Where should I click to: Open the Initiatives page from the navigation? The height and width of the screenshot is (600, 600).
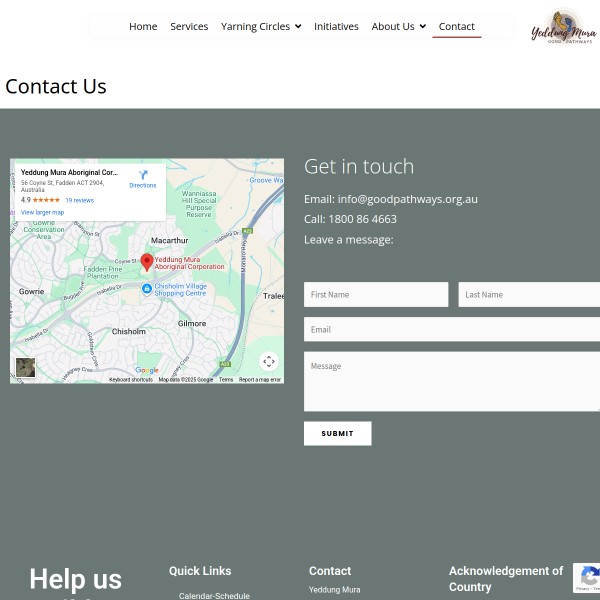tap(336, 26)
